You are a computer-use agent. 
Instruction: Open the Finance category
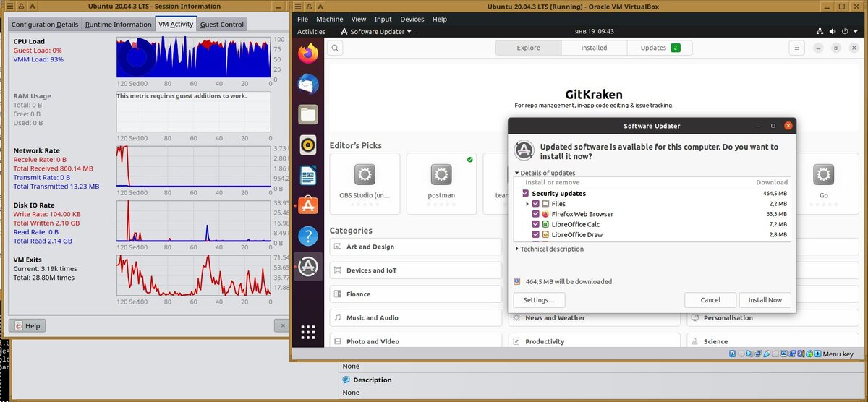point(415,294)
